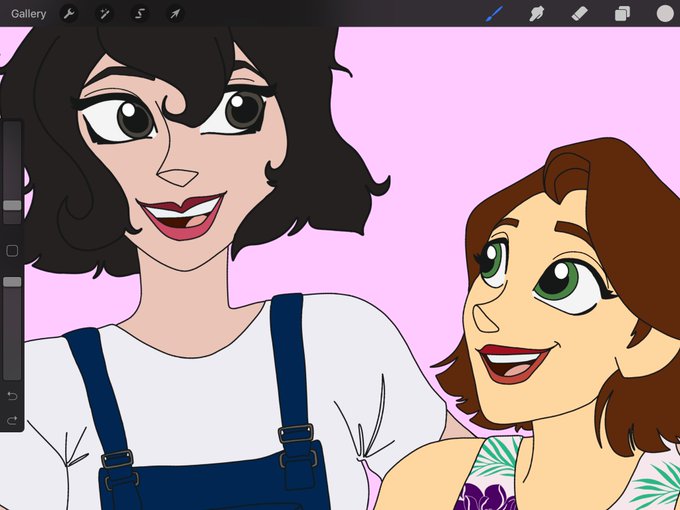The height and width of the screenshot is (510, 680).
Task: Select the Smudge tool
Action: tap(537, 13)
